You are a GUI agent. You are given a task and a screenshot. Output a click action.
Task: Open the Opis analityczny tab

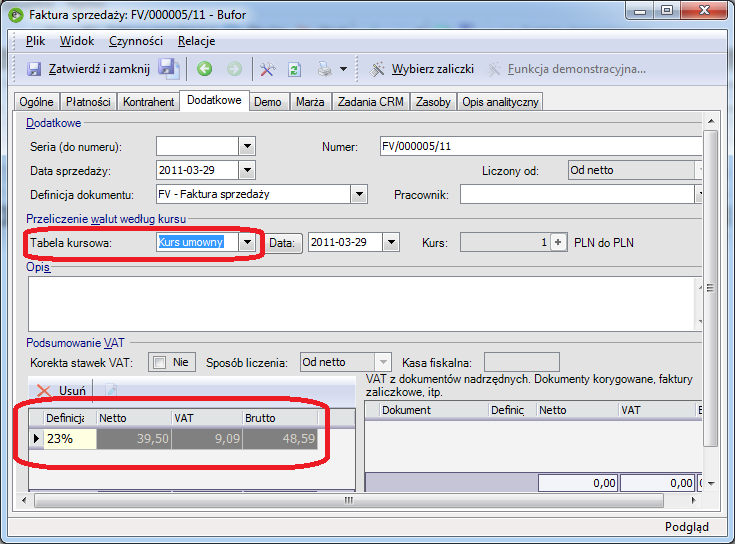500,102
